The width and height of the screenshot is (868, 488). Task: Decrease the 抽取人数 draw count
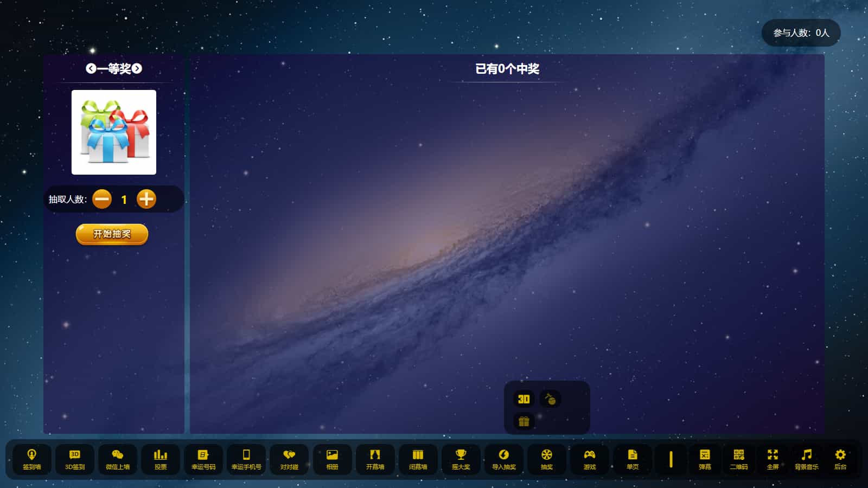click(x=102, y=199)
